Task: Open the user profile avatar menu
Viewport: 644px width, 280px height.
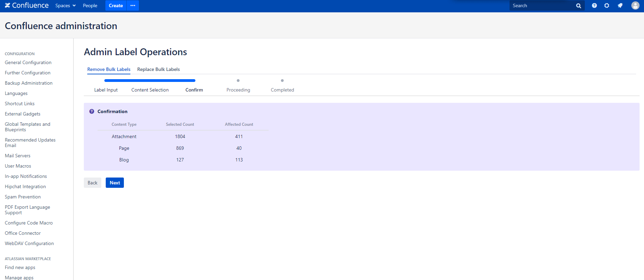Action: coord(635,5)
